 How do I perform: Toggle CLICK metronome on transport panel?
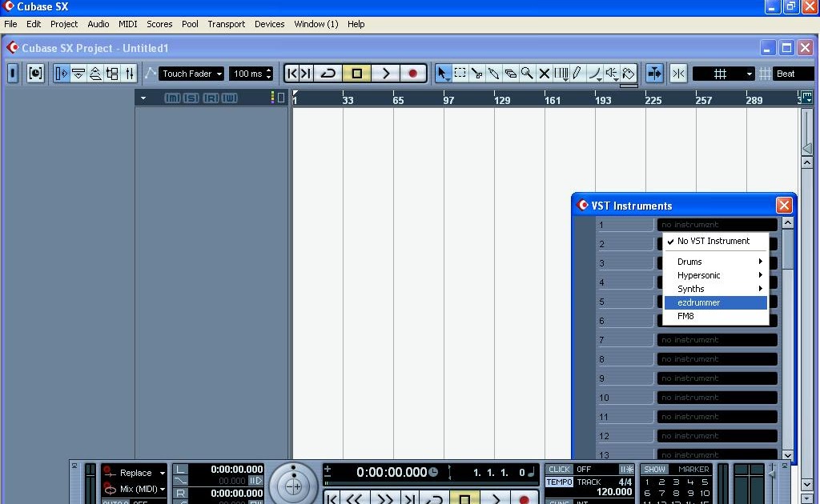point(559,469)
